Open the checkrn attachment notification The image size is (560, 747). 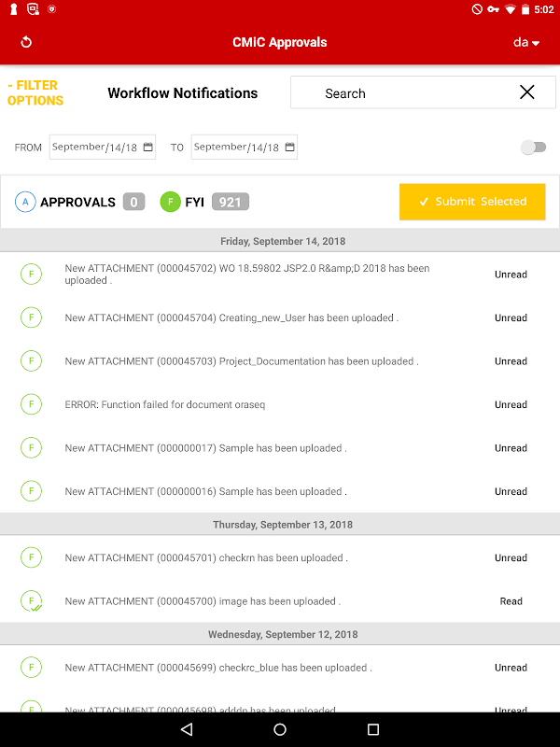pyautogui.click(x=206, y=558)
